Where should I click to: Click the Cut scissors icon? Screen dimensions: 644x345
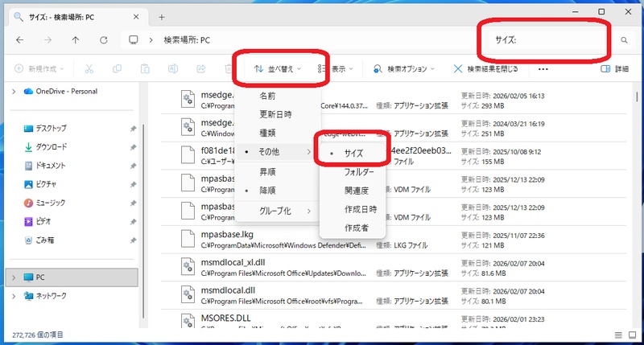coord(89,69)
